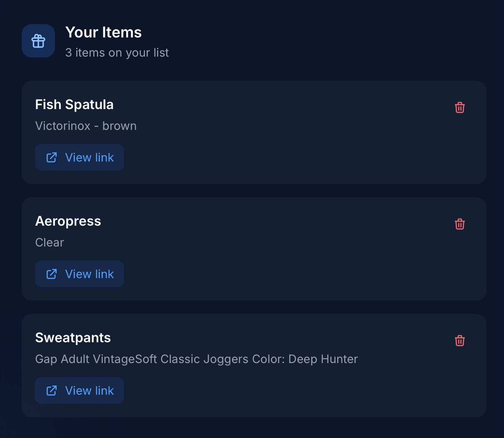Click the Your Items heading

(x=103, y=32)
